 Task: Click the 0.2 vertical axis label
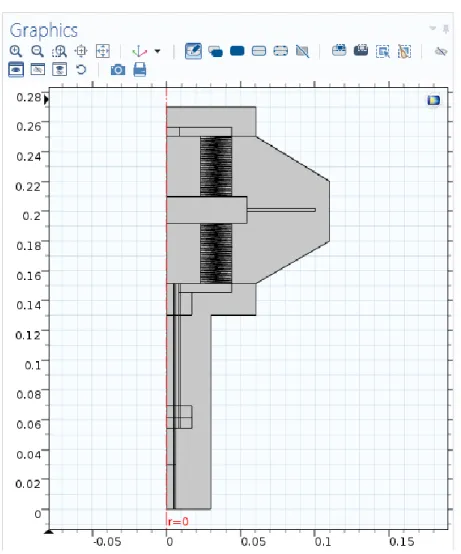[x=31, y=216]
